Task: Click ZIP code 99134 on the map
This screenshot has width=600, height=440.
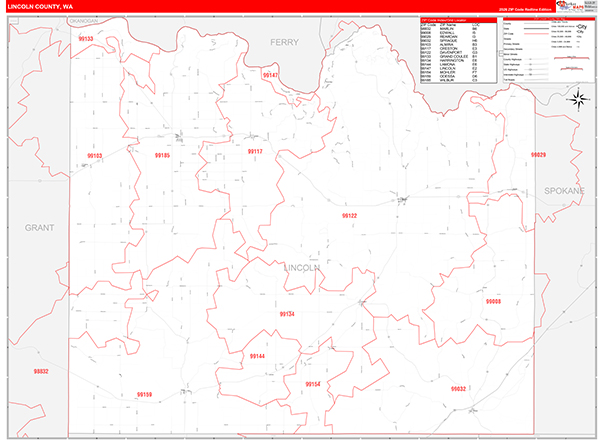Action: pos(287,314)
